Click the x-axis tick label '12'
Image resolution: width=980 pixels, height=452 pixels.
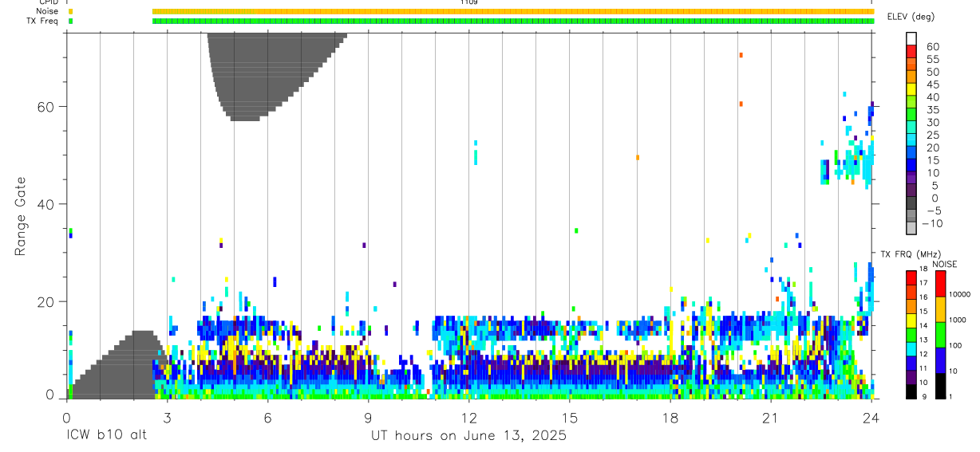[x=468, y=418]
